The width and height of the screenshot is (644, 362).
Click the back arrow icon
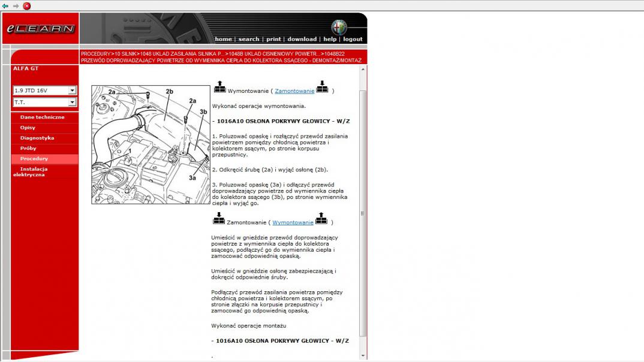[5, 6]
